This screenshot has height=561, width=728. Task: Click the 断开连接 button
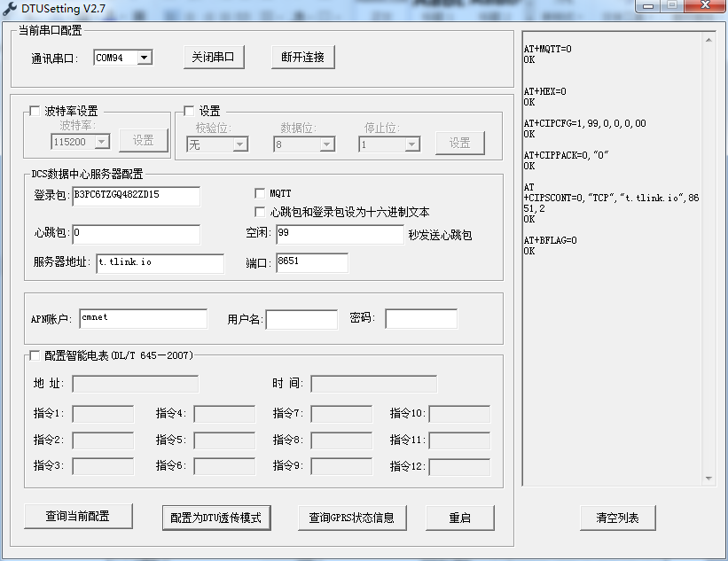click(x=301, y=56)
